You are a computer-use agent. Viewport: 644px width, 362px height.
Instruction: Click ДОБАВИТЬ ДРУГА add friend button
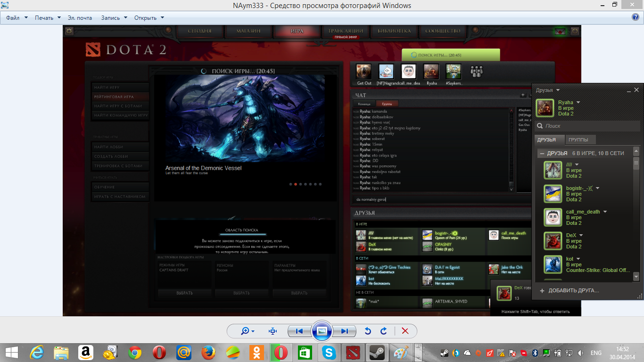(x=570, y=291)
